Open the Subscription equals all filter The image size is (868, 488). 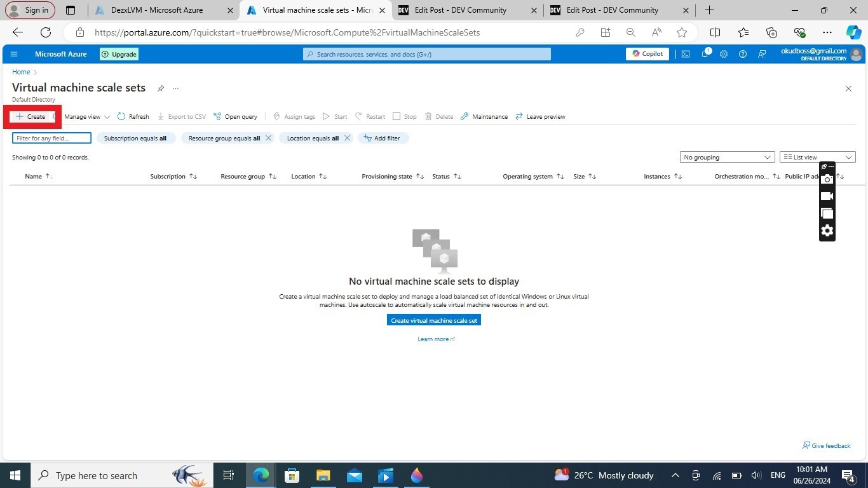pos(135,138)
